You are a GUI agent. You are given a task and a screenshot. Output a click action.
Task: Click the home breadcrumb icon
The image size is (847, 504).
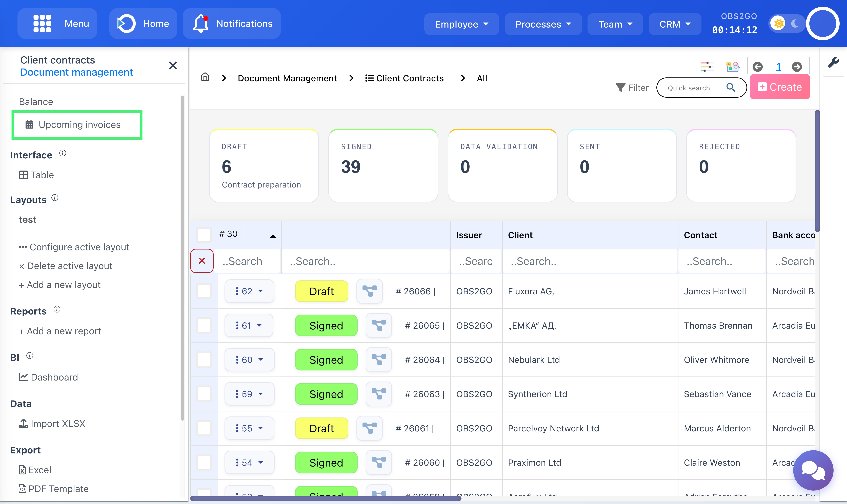pyautogui.click(x=205, y=77)
